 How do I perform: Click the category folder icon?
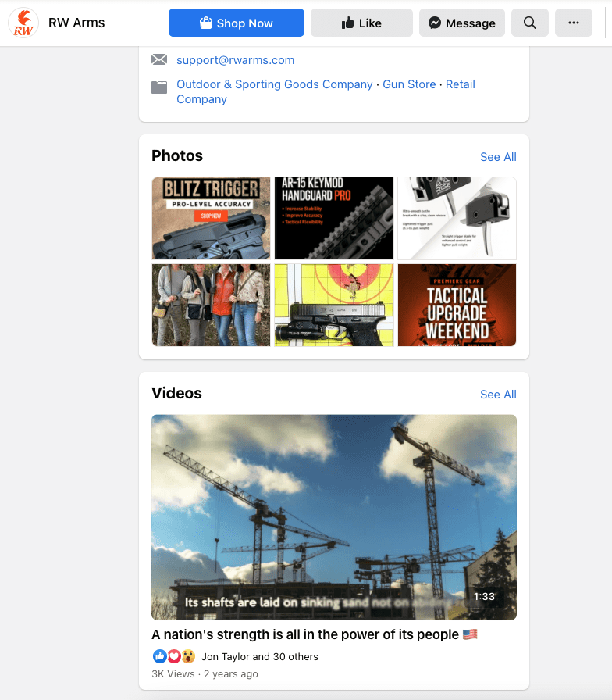click(159, 87)
